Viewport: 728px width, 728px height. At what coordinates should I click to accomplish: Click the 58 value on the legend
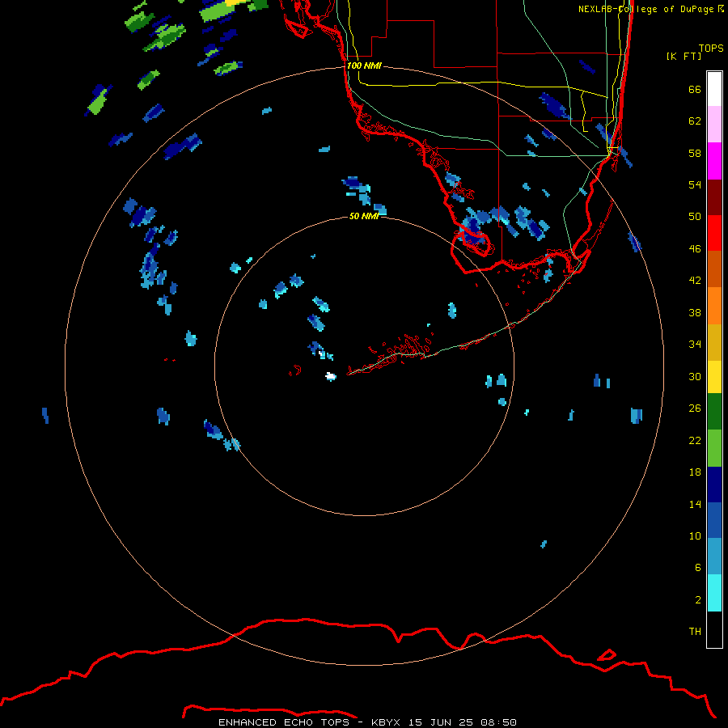(695, 153)
